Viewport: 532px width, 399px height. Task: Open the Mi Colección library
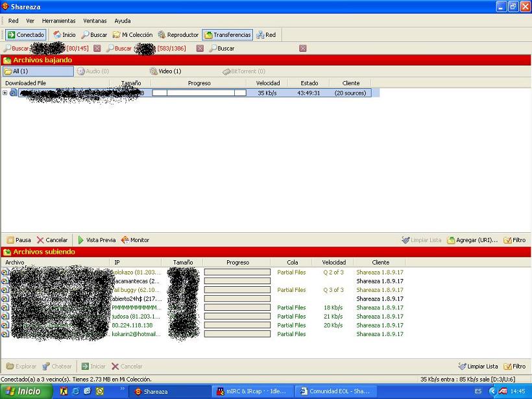coord(132,35)
